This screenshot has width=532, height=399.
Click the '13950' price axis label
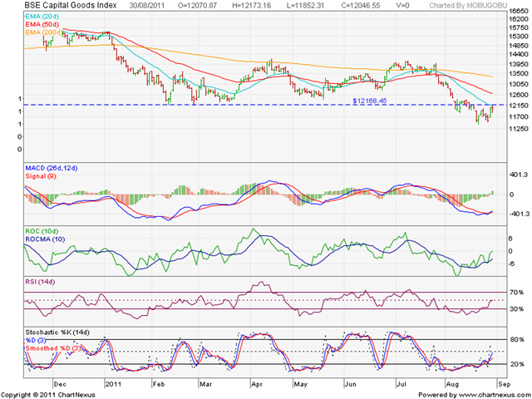coord(519,64)
